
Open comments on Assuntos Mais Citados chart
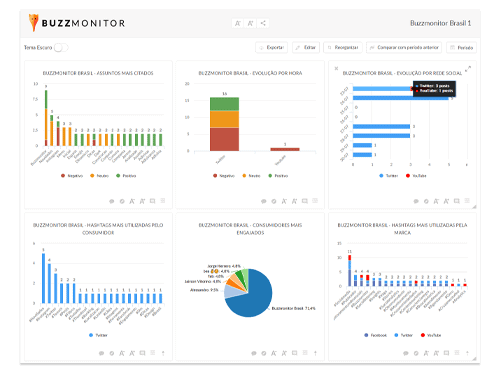tap(112, 201)
